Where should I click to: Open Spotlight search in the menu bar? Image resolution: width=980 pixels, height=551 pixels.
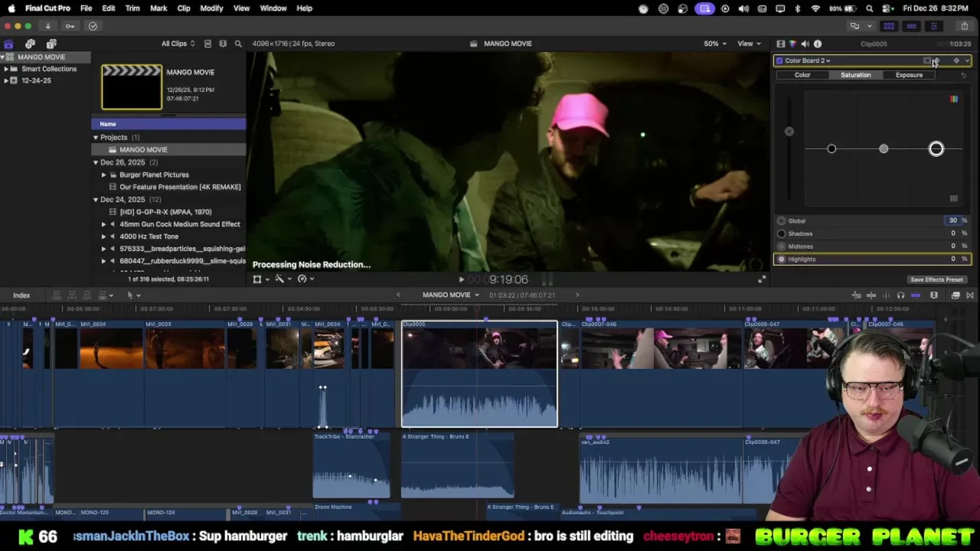869,8
